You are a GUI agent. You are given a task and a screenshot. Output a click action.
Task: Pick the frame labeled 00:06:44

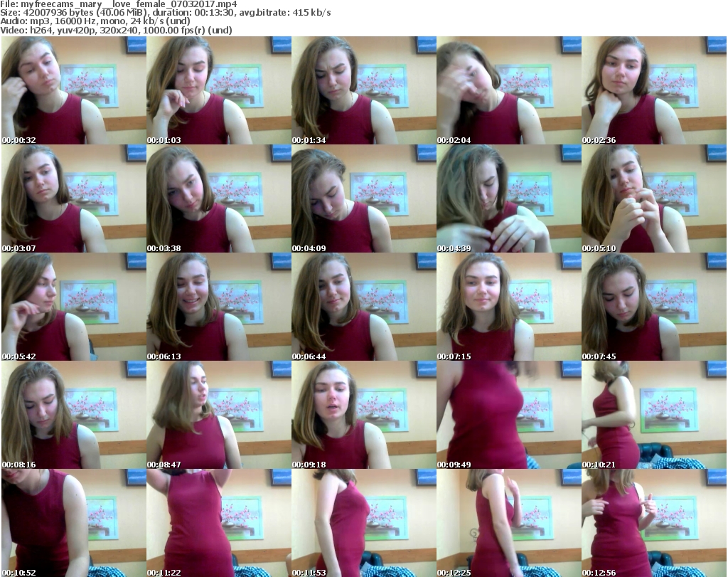pos(364,307)
